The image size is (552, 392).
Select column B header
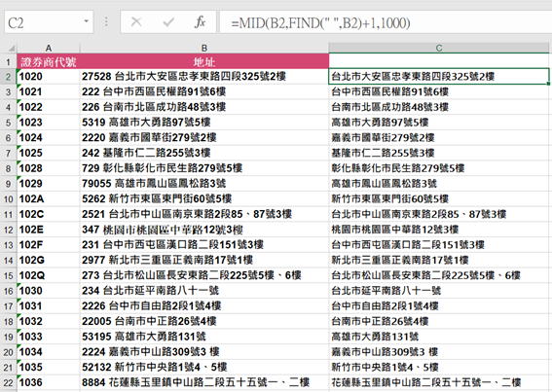[204, 49]
